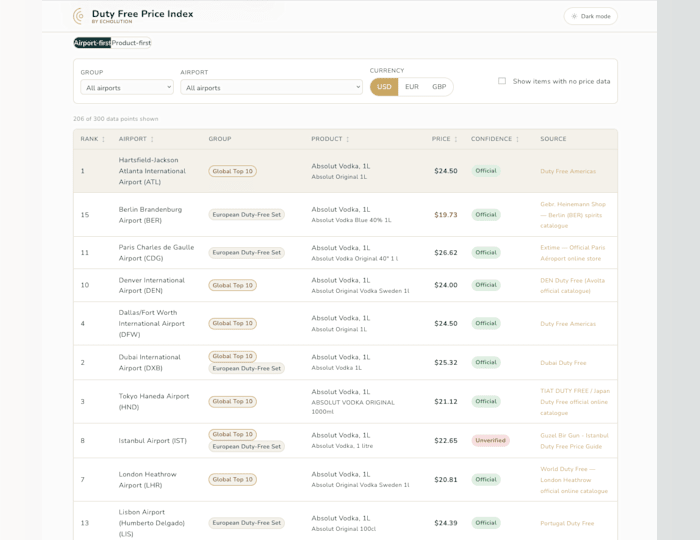Click Lisbon Airport (Humberto Delgado) cell

coord(151,523)
